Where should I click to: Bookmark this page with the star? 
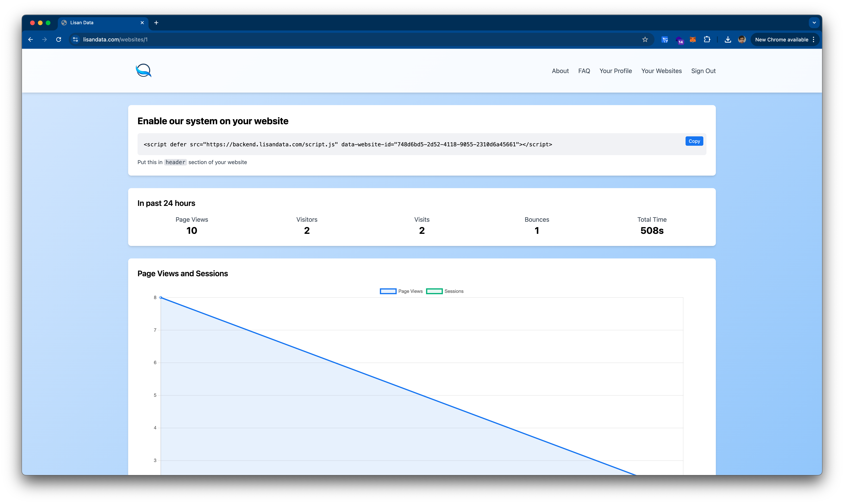tap(645, 40)
